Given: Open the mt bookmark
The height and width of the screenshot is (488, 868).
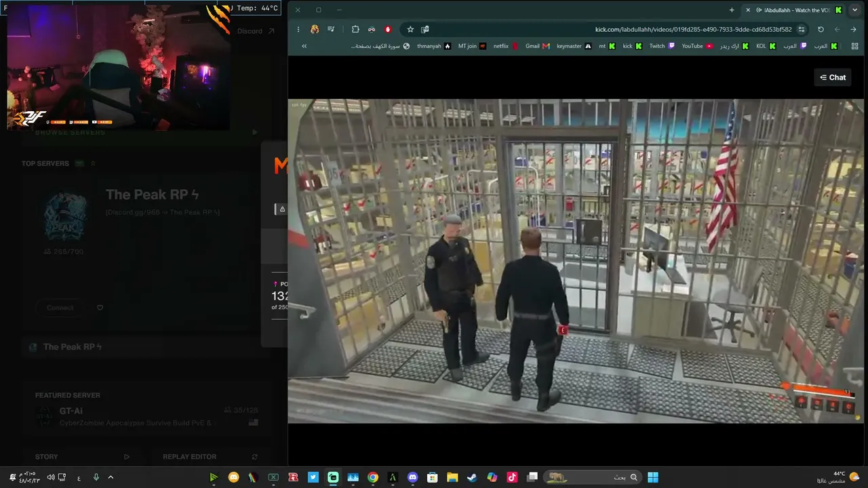Looking at the screenshot, I should tap(606, 46).
